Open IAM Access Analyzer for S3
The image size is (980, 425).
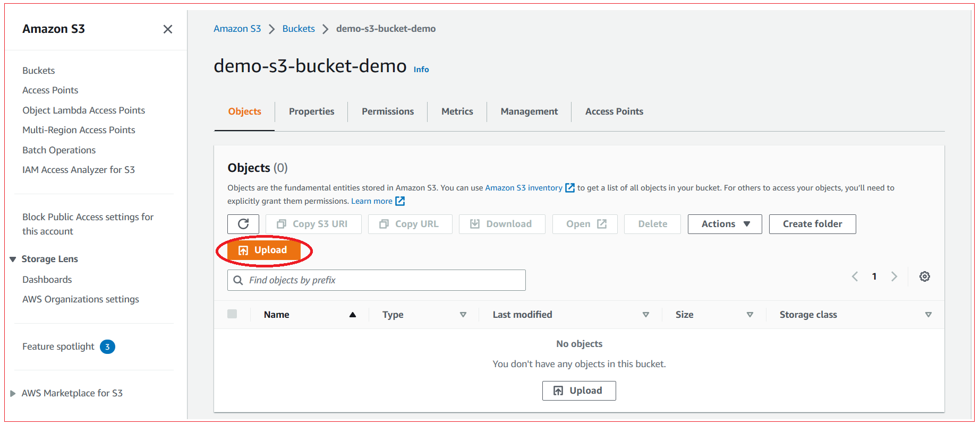[x=79, y=170]
